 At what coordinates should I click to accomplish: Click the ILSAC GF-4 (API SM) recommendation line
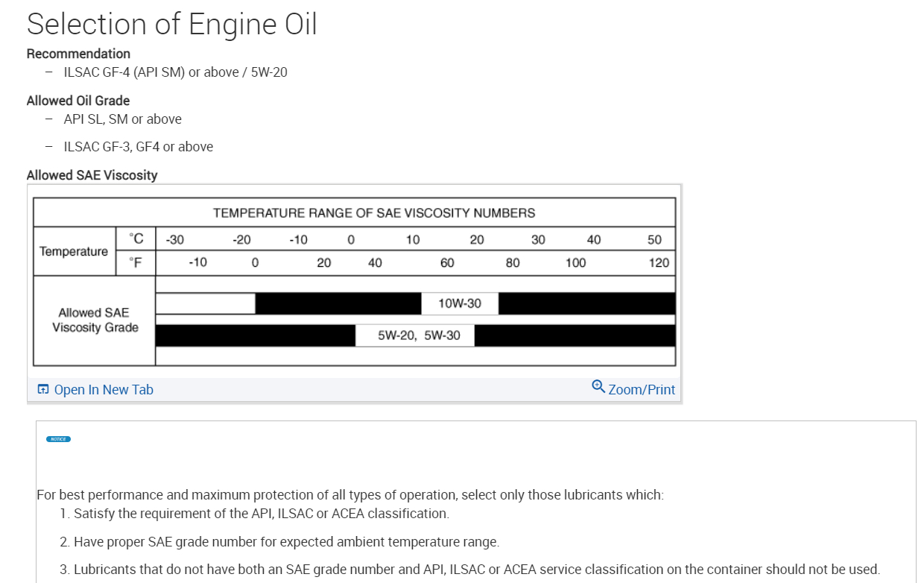coord(175,72)
